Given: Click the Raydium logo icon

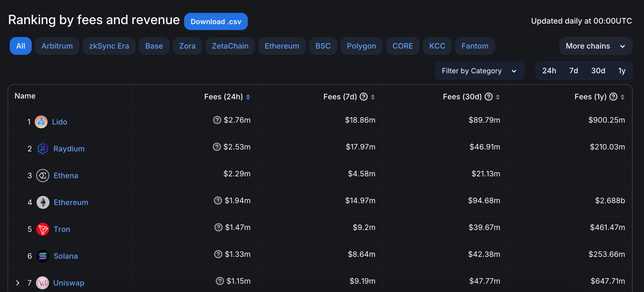Looking at the screenshot, I should (x=43, y=149).
